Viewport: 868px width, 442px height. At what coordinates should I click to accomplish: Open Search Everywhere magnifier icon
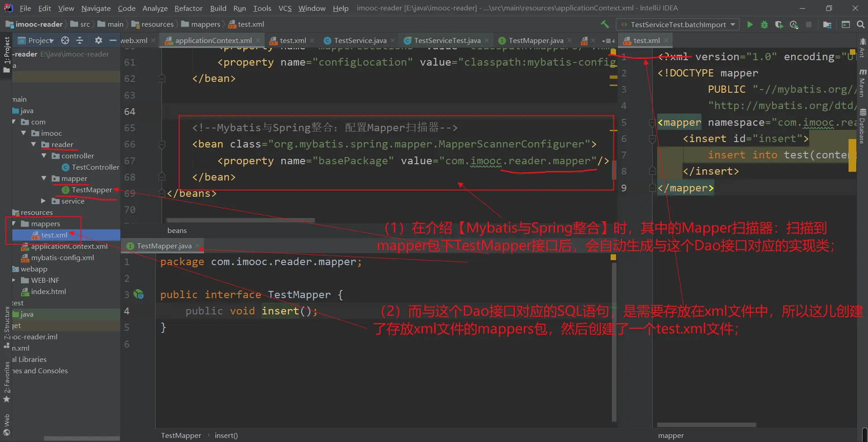(860, 24)
